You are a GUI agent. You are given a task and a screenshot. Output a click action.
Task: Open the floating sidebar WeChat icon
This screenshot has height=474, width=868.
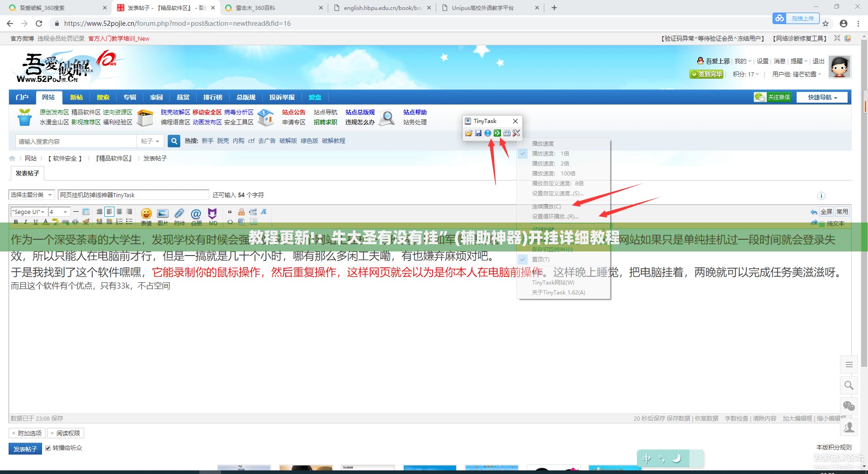849,406
